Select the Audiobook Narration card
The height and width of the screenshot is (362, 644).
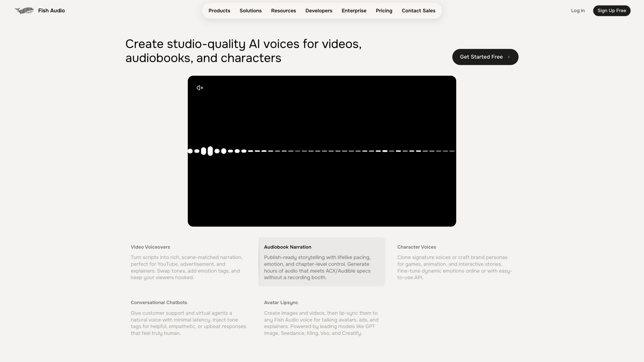pyautogui.click(x=322, y=262)
